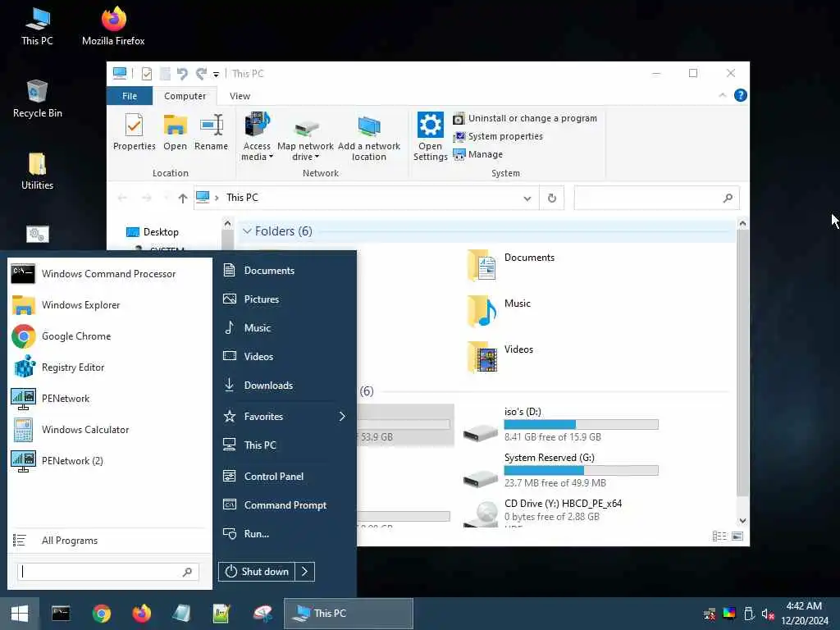This screenshot has height=630, width=840.
Task: Click address bar chevron before This PC
Action: 217,199
